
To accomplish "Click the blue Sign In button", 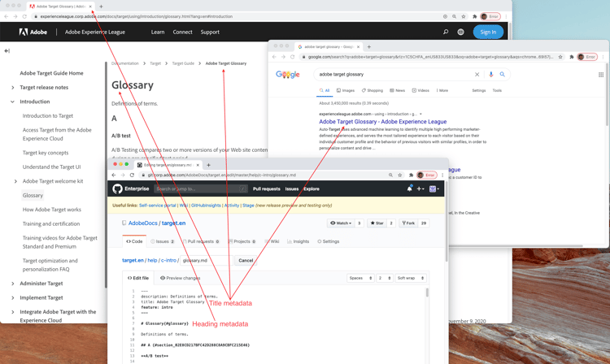I will (x=488, y=32).
